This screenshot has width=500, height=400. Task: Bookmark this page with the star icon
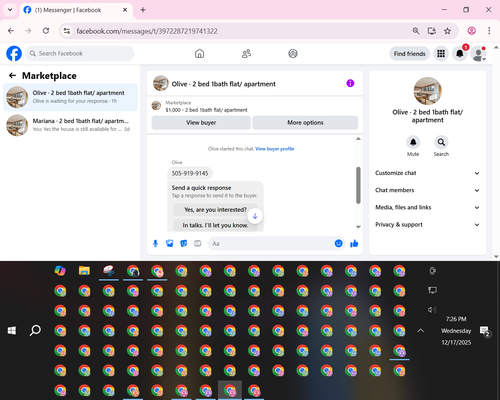tap(447, 31)
